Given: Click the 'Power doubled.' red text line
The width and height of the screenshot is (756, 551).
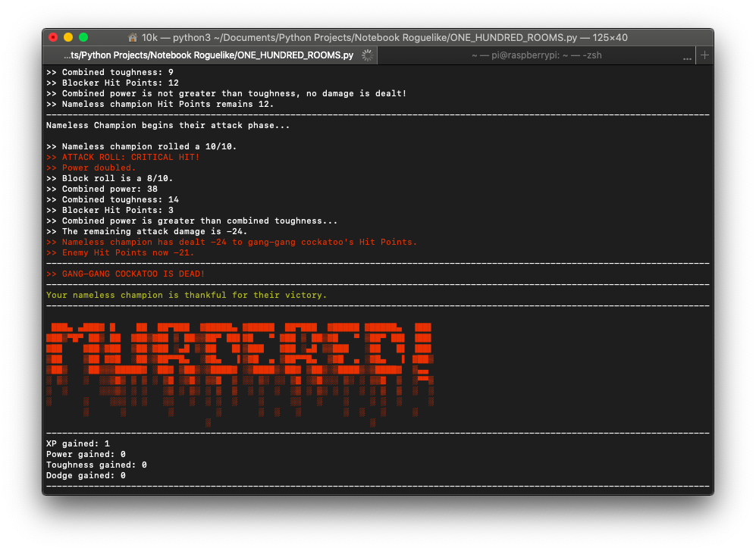Looking at the screenshot, I should tap(91, 167).
